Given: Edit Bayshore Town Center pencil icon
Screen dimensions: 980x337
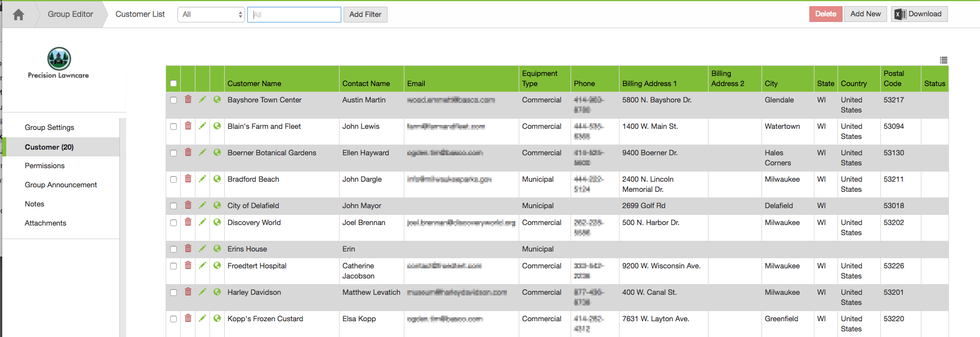Looking at the screenshot, I should click(x=202, y=100).
